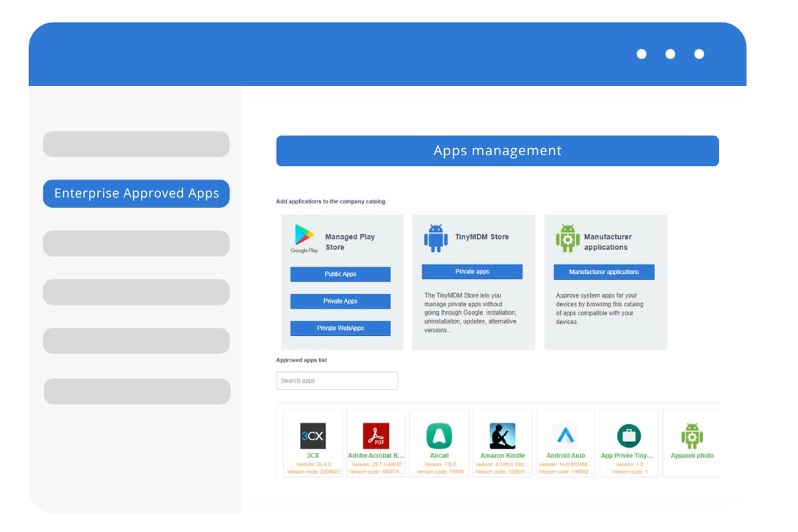Click the Adobe Acrobat R... app name
798x532 pixels.
(x=376, y=455)
